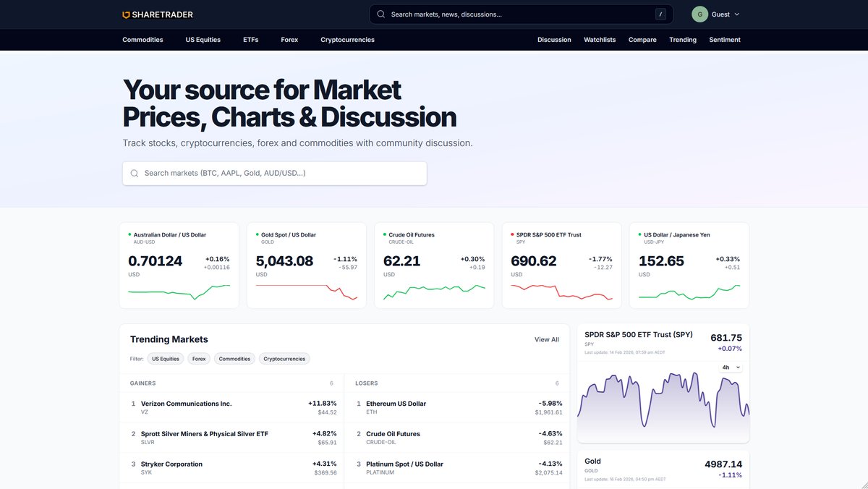The image size is (868, 489).
Task: Click the AUD-USD green sparkline chart
Action: (179, 292)
